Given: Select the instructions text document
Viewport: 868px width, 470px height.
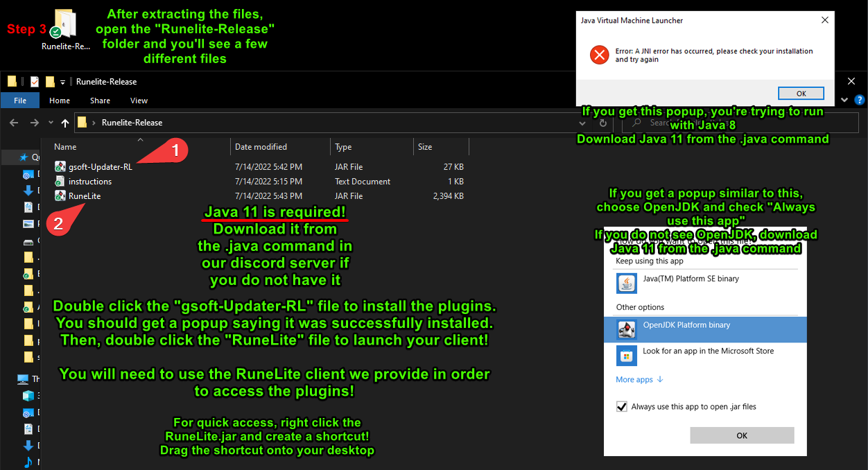Looking at the screenshot, I should pos(90,182).
